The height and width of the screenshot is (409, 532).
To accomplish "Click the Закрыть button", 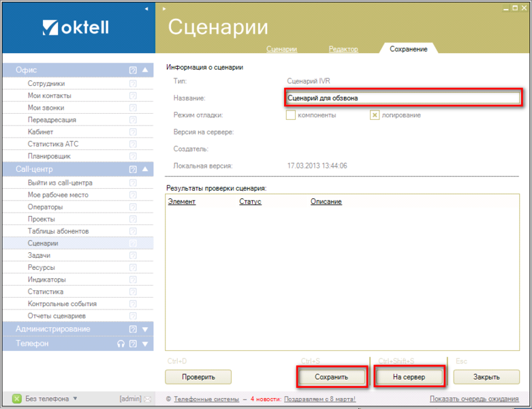I will [x=486, y=377].
